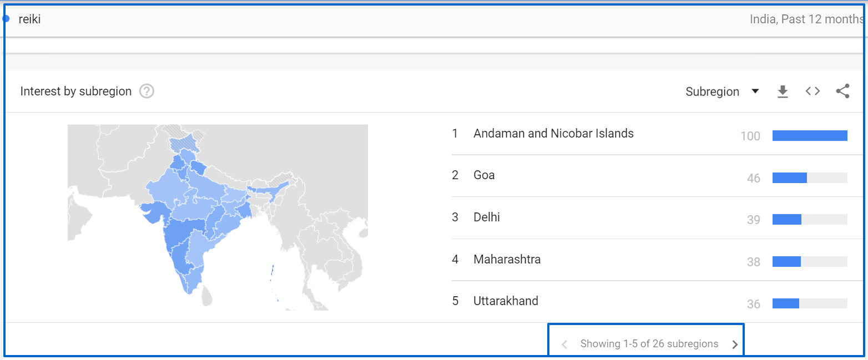
Task: Go to previous page of subregions
Action: point(564,344)
